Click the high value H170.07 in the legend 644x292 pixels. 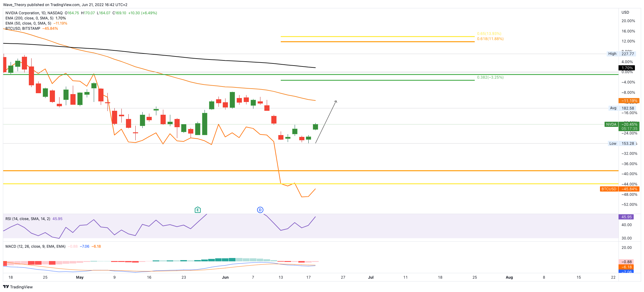(88, 13)
